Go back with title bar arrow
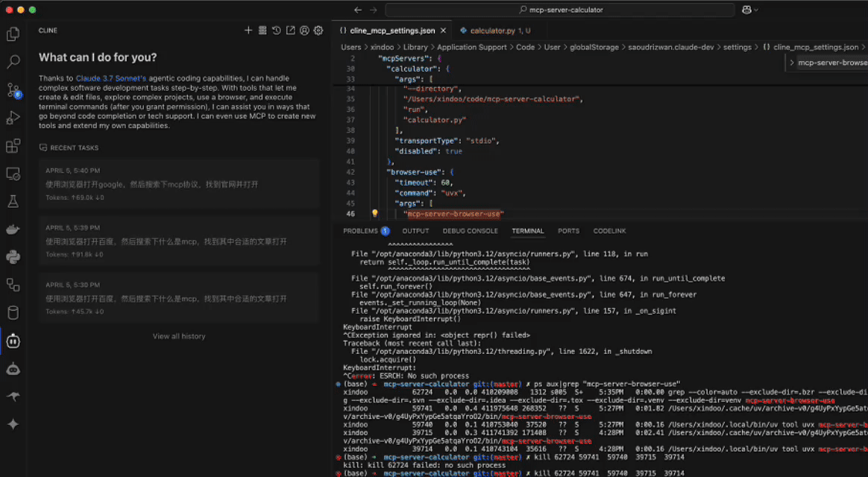Viewport: 868px width, 477px height. [358, 10]
